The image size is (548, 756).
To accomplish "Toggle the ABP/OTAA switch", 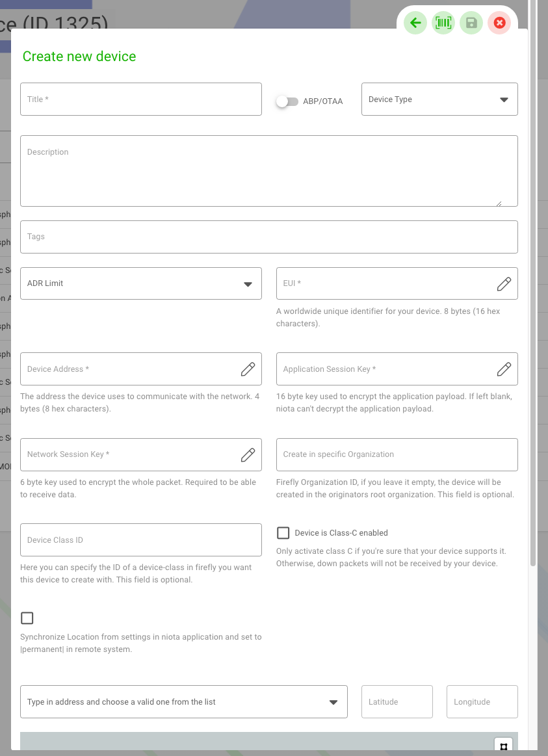I will click(x=287, y=101).
